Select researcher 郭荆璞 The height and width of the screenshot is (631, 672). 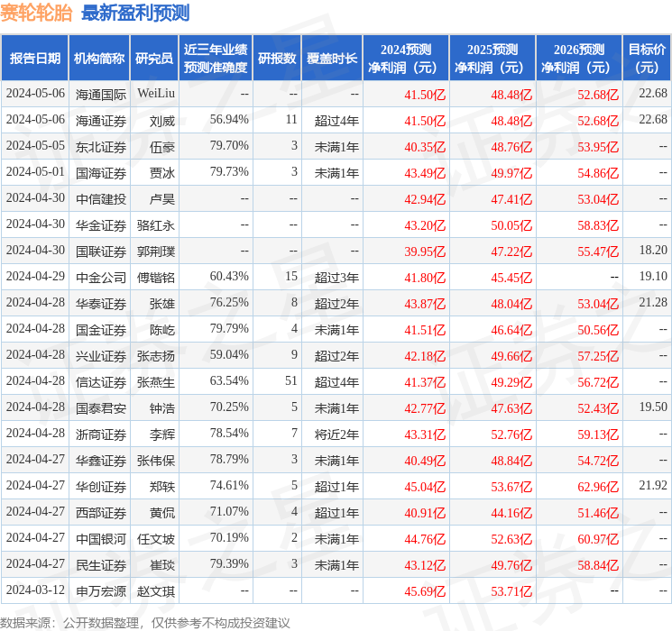[x=156, y=251]
